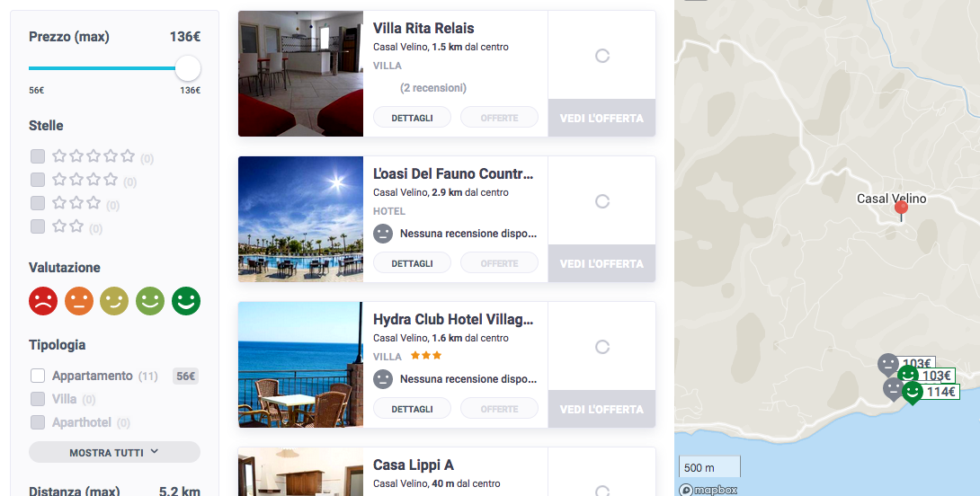Open the Hydra Club sea-view thumbnail
The height and width of the screenshot is (496, 980).
click(x=300, y=365)
